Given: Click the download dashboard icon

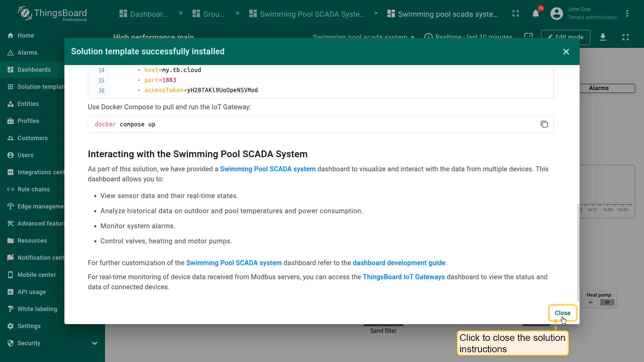Looking at the screenshot, I should [603, 37].
